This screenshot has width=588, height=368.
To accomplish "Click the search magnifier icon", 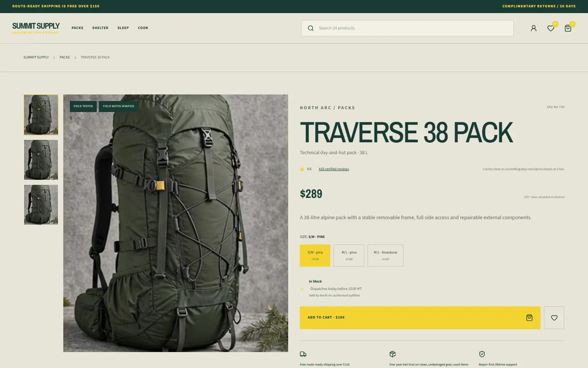I will [311, 28].
